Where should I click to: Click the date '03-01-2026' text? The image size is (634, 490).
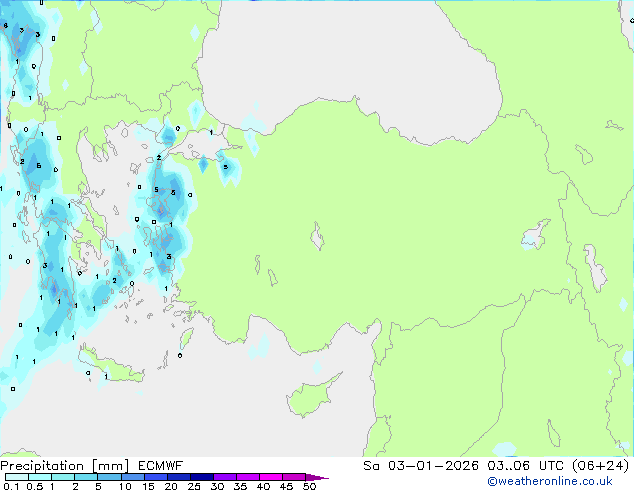(x=433, y=466)
